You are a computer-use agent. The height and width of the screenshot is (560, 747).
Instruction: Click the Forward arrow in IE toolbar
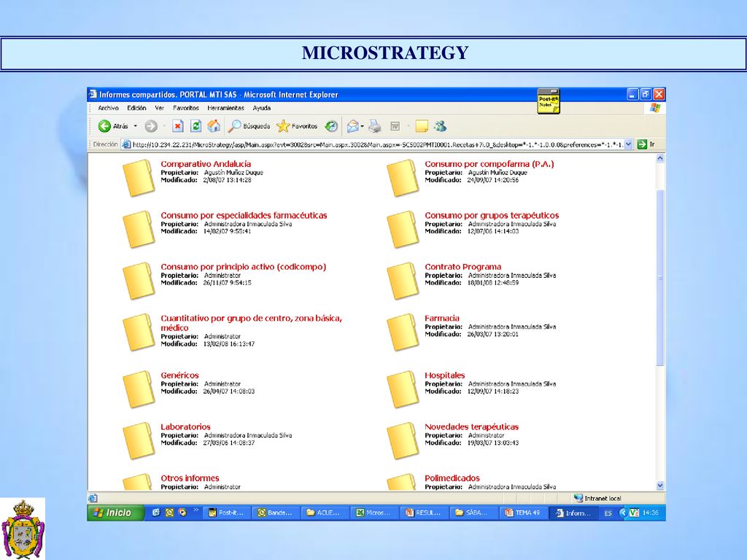tap(151, 126)
